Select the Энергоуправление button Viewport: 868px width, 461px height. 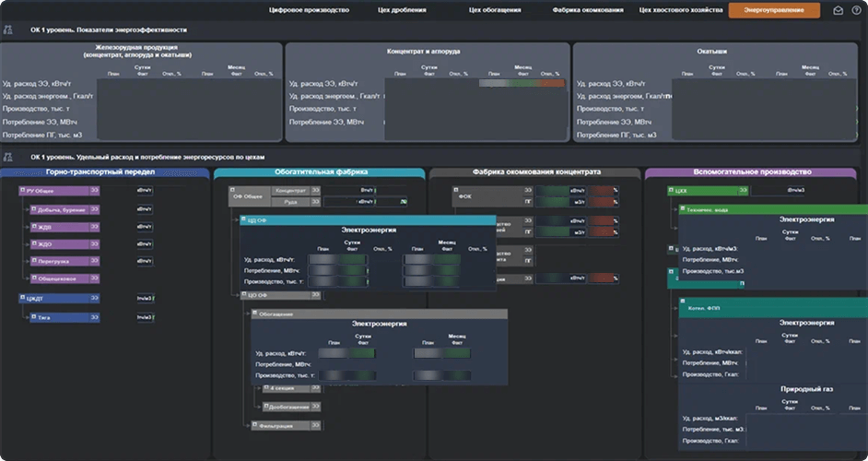[774, 10]
